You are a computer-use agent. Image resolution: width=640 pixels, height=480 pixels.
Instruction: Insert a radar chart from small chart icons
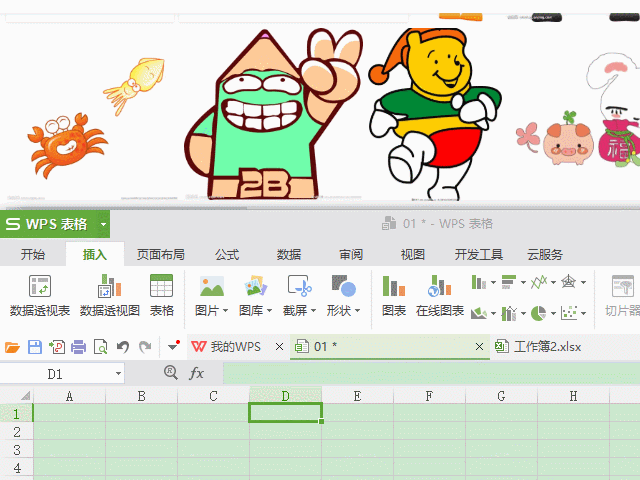point(569,282)
